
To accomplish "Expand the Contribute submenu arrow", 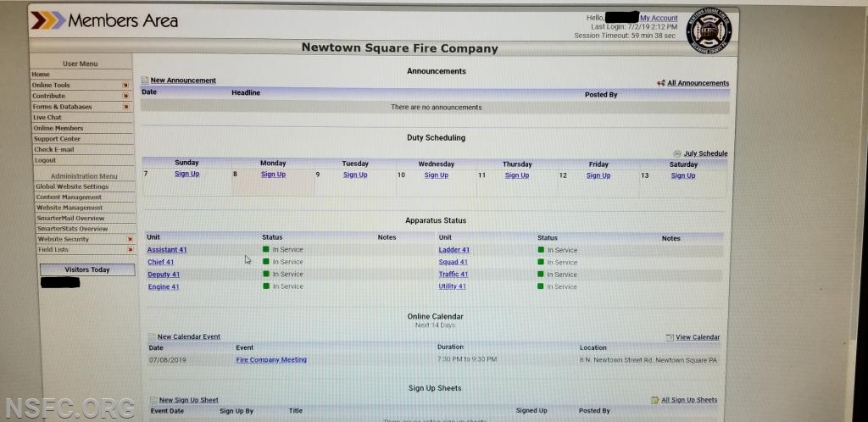I will (x=125, y=96).
